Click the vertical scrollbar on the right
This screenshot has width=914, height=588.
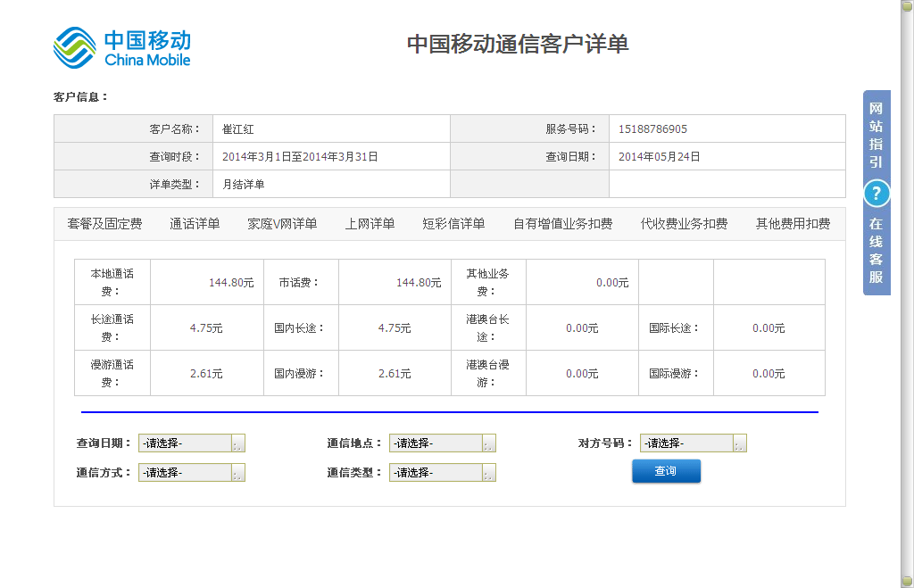tap(907, 294)
